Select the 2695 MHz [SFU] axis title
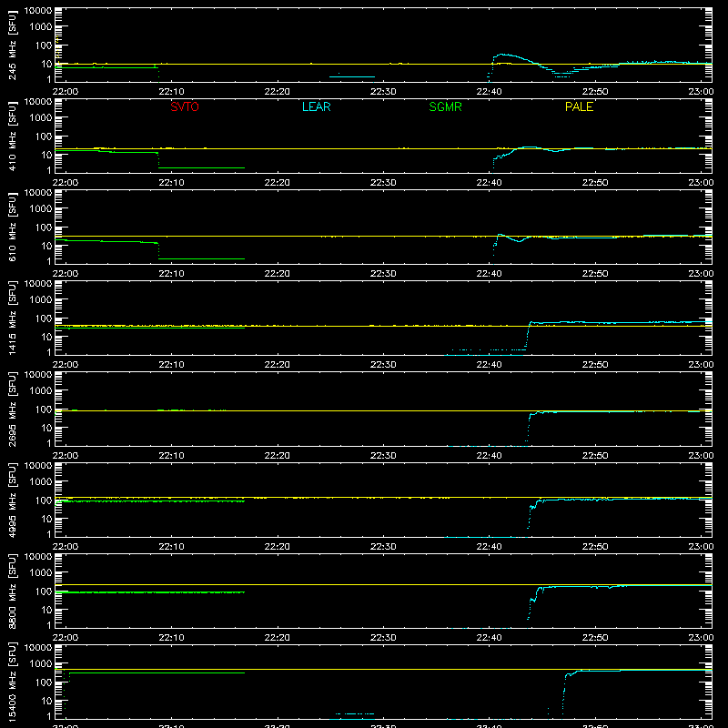The height and width of the screenshot is (728, 728). point(12,409)
